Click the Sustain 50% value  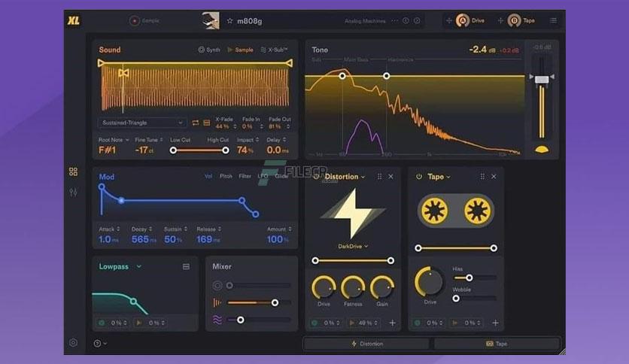(172, 239)
